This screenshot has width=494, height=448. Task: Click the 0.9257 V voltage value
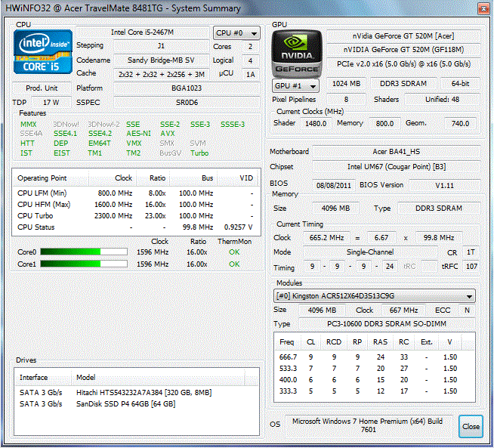(x=238, y=227)
